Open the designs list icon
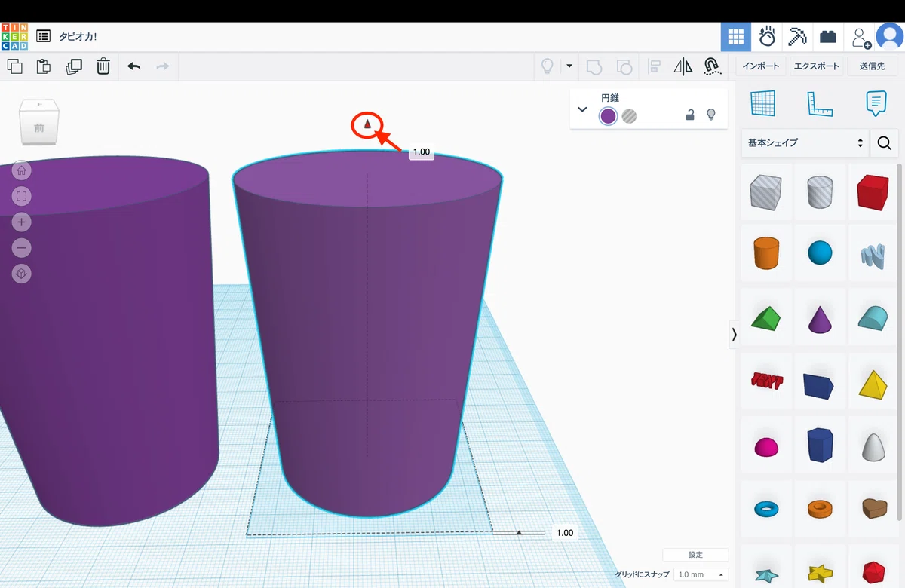Image resolution: width=905 pixels, height=588 pixels. click(44, 36)
